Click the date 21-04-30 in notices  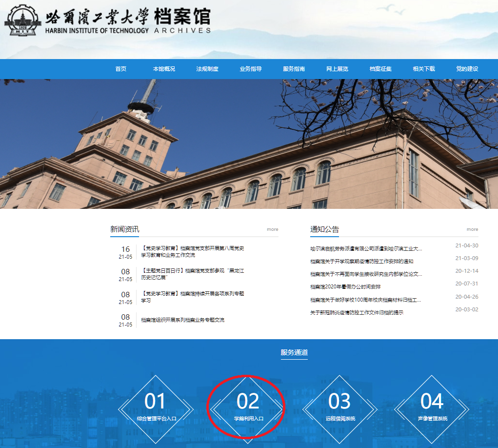(467, 245)
